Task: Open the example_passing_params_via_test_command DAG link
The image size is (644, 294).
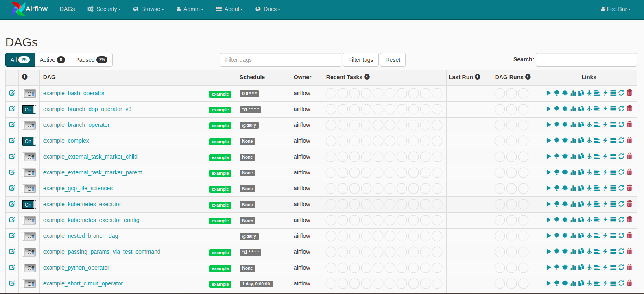Action: click(x=102, y=252)
